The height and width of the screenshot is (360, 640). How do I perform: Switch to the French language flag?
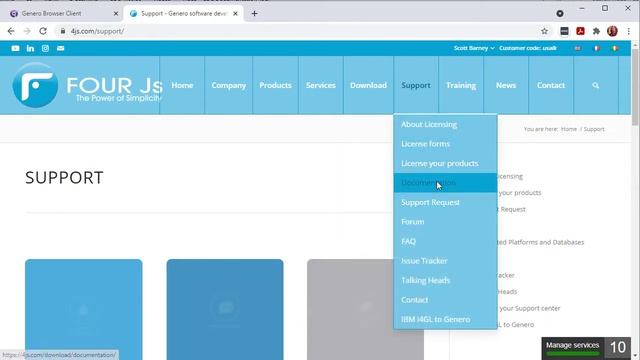[597, 48]
